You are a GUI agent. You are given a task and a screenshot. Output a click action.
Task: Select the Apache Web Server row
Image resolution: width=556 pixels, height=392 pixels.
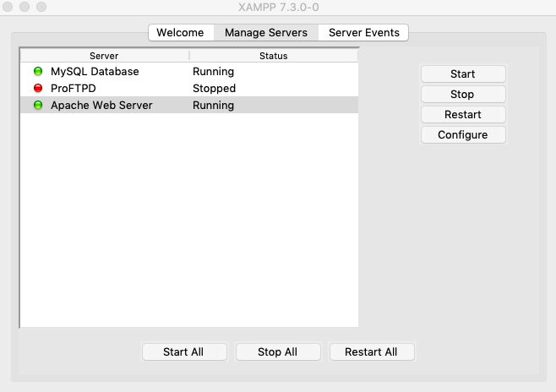point(101,106)
